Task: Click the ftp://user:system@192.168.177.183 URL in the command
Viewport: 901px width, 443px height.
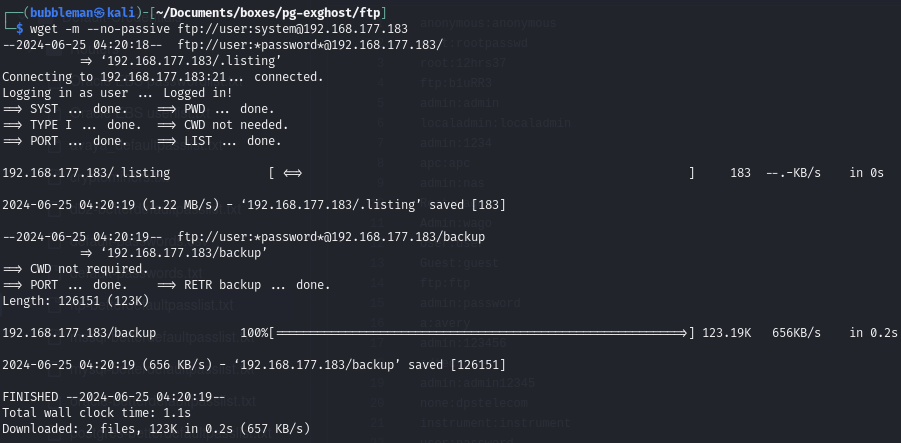Action: (x=292, y=28)
